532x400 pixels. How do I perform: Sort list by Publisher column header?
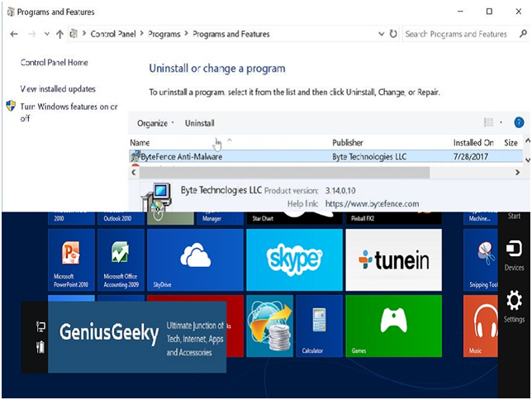(348, 143)
